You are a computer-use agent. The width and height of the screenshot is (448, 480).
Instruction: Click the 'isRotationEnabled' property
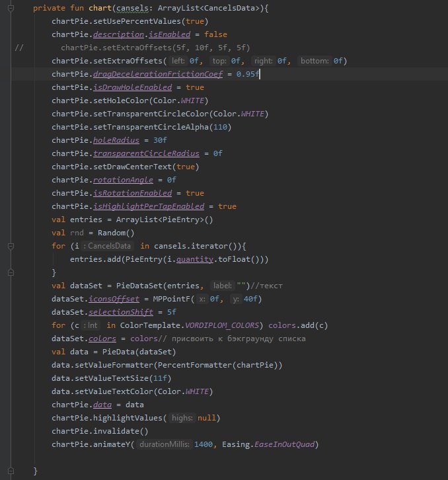coord(133,193)
